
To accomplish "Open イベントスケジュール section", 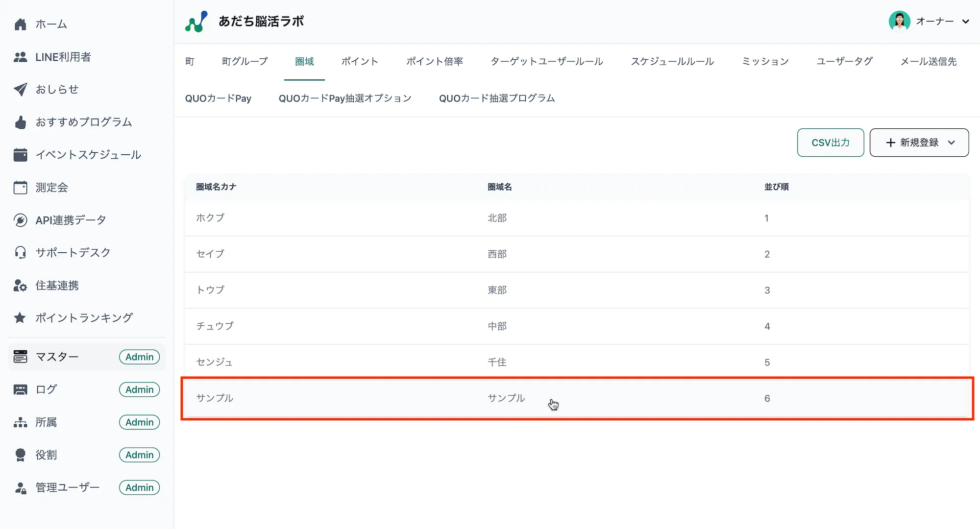I will [89, 155].
